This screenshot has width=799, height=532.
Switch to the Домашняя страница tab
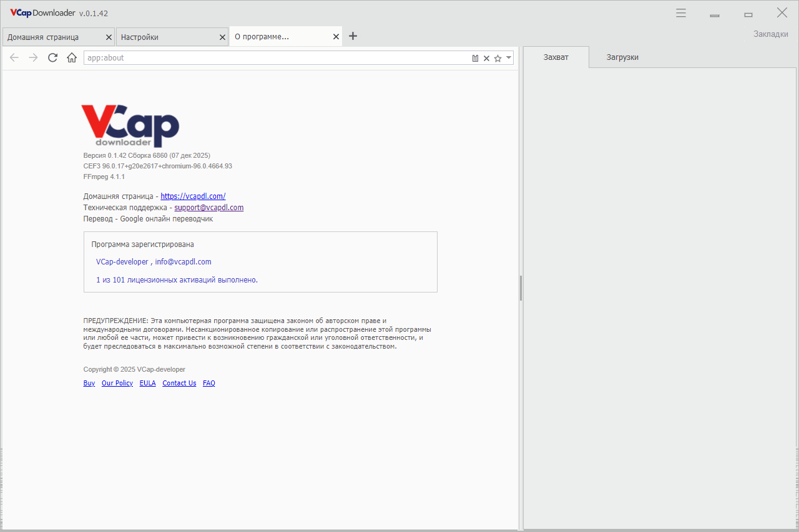click(x=50, y=37)
